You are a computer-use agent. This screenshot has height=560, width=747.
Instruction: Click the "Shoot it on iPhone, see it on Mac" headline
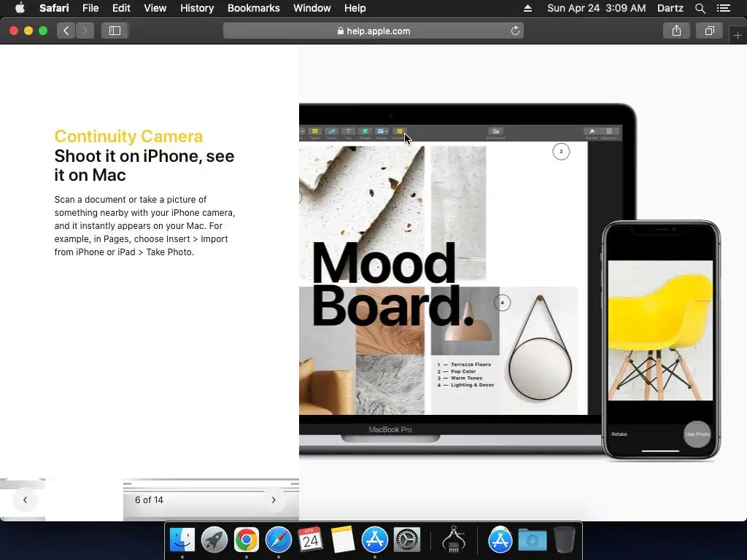(x=144, y=166)
